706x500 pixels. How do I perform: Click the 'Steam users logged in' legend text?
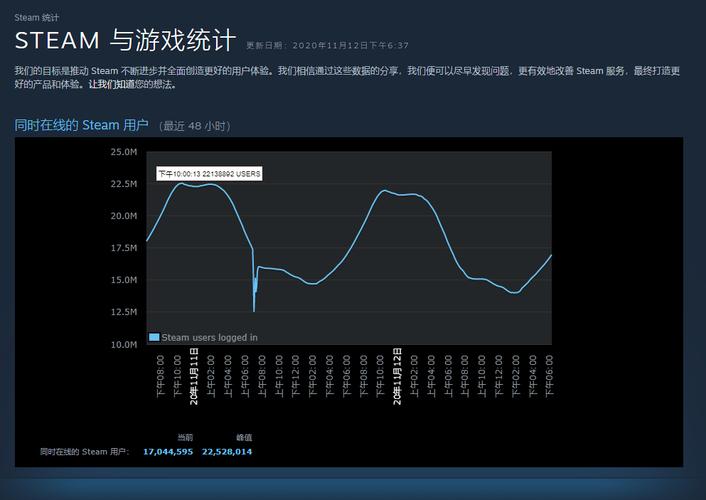210,337
